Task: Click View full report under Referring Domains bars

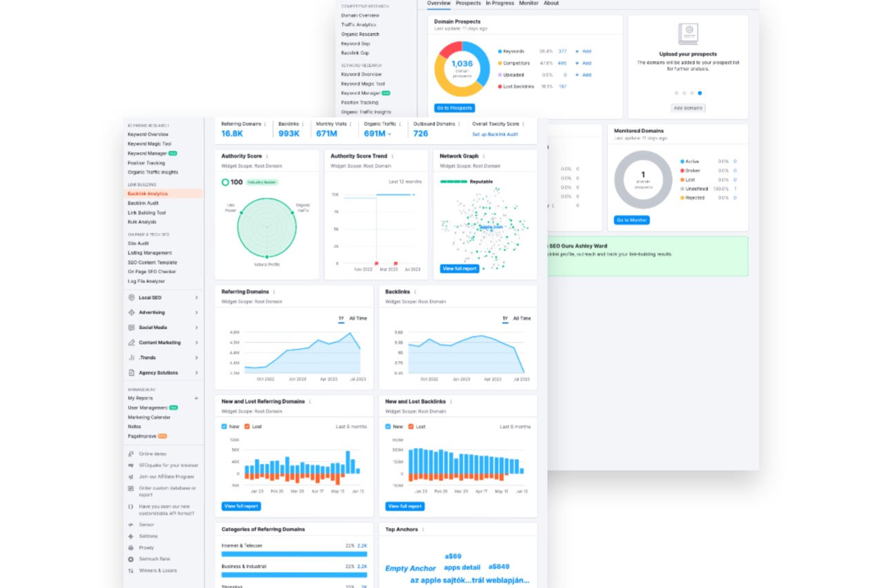Action: tap(241, 506)
